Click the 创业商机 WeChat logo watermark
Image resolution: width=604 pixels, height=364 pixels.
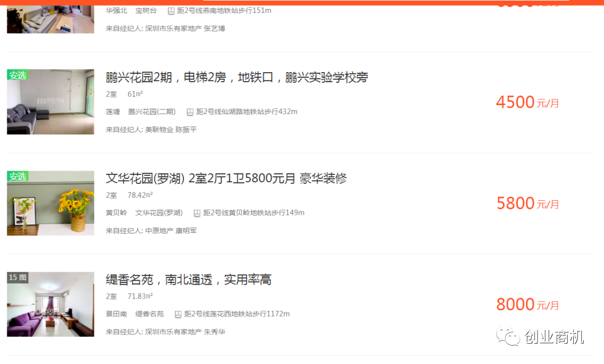pyautogui.click(x=506, y=335)
